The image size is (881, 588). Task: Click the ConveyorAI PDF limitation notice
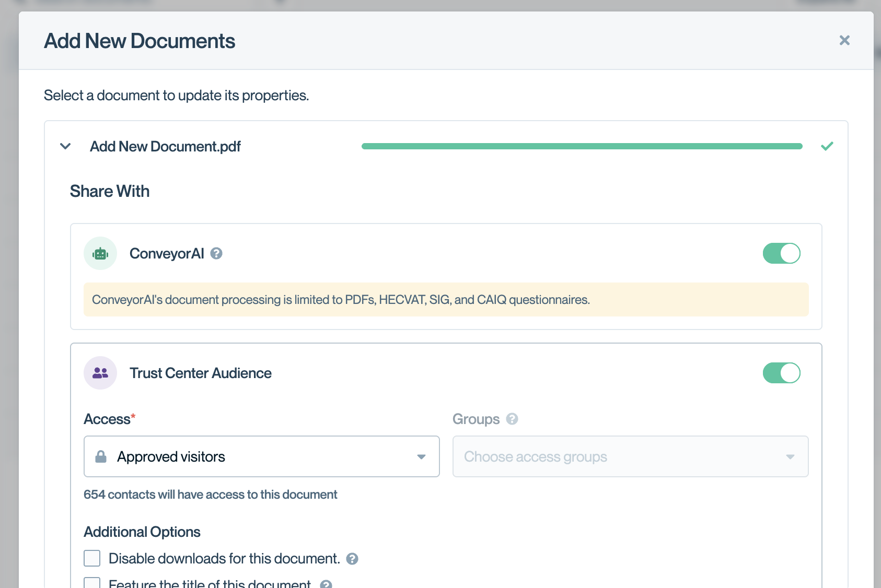click(x=446, y=299)
